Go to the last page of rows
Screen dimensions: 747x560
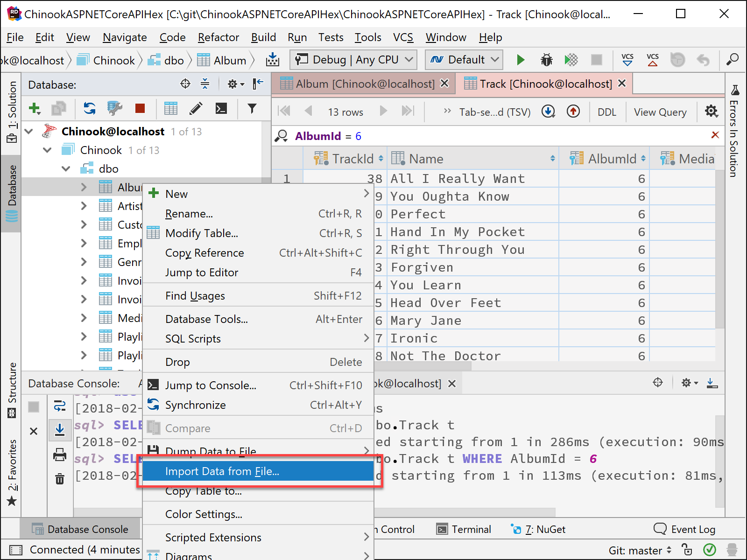pos(408,111)
